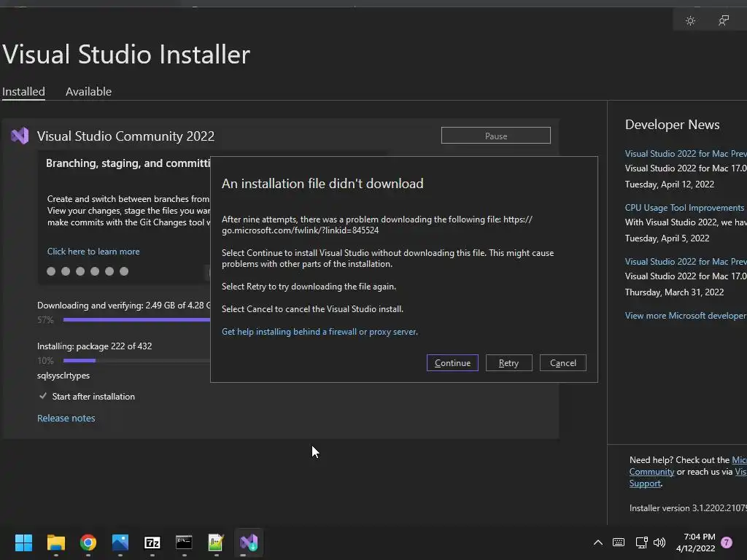The image size is (747, 560).
Task: Open firewall or proxy server help link
Action: 320,332
